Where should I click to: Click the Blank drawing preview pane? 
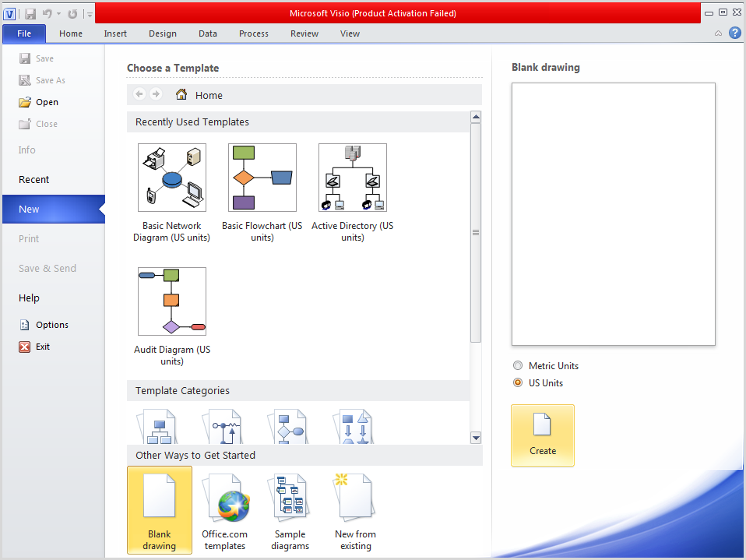pyautogui.click(x=614, y=214)
